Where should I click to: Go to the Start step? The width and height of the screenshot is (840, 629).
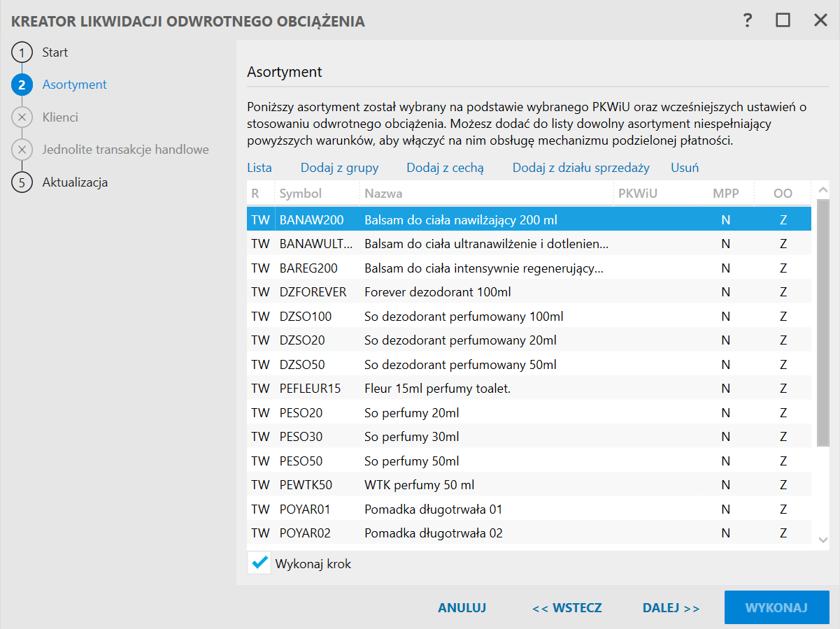55,52
